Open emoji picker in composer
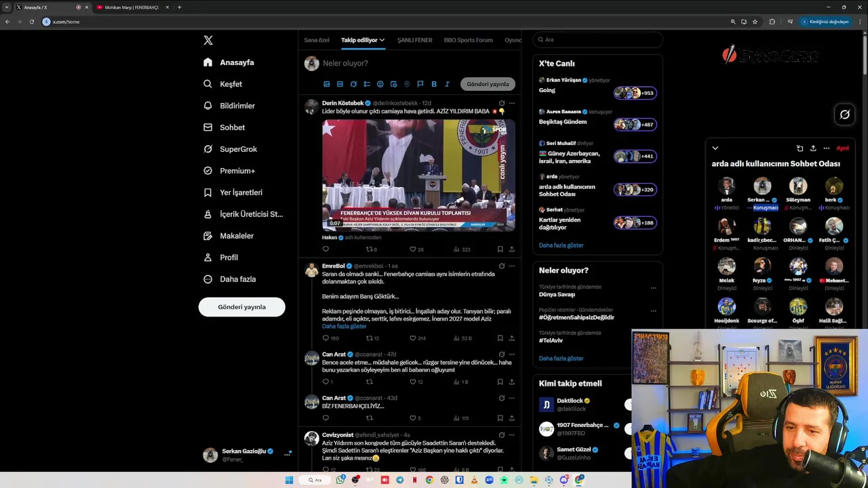 click(x=380, y=84)
